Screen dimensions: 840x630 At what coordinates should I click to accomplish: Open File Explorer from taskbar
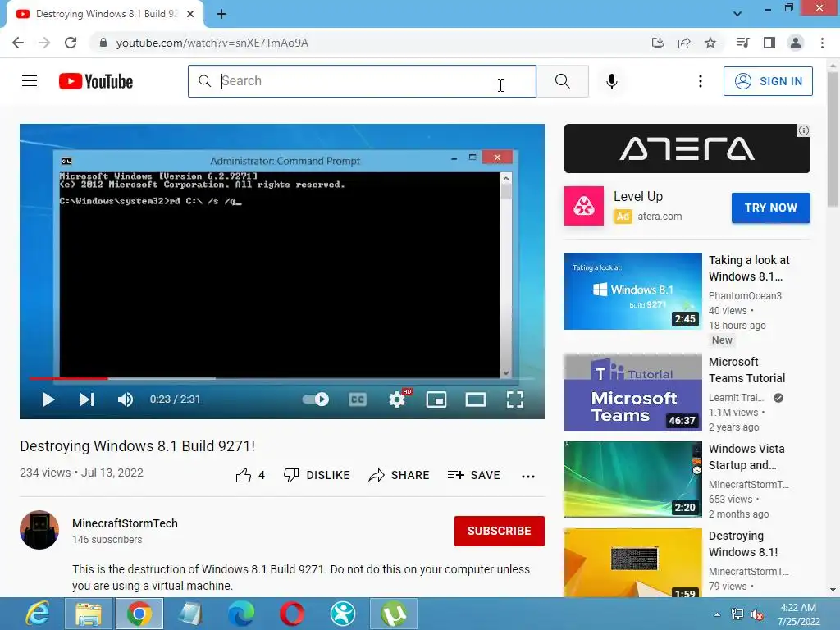click(89, 614)
